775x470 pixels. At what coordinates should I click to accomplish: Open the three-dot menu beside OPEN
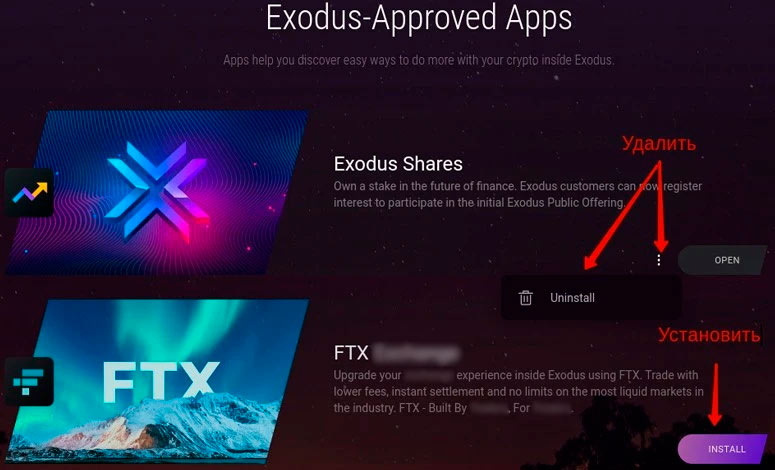click(658, 260)
